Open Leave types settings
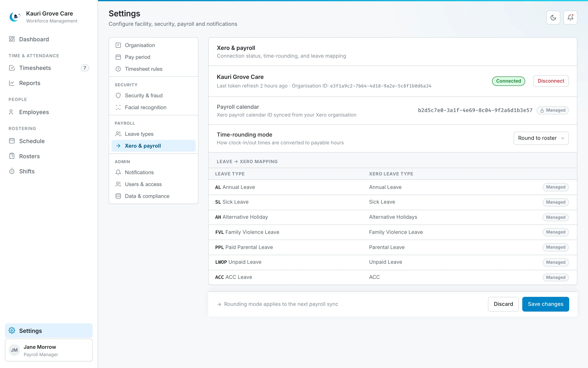588x368 pixels. [153, 134]
